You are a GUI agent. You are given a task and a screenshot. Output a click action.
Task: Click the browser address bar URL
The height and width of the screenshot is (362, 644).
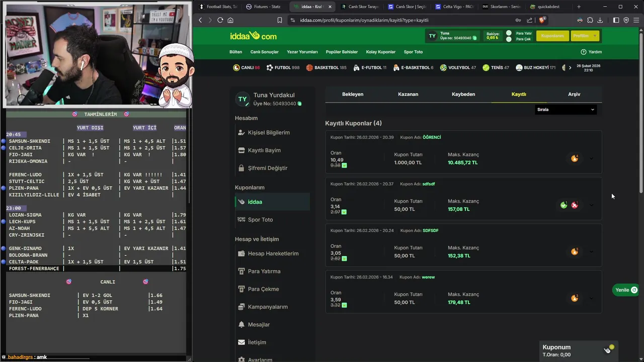point(364,20)
